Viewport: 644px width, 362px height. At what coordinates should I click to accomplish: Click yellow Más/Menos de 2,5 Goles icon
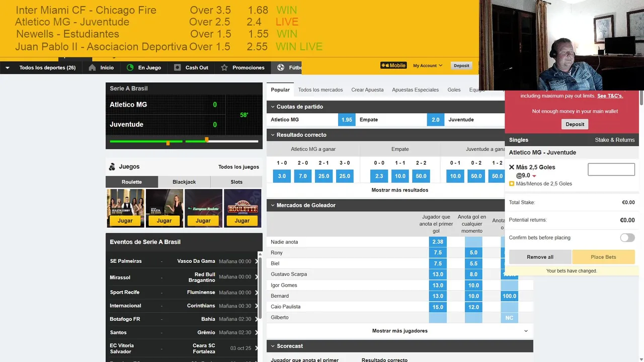512,184
